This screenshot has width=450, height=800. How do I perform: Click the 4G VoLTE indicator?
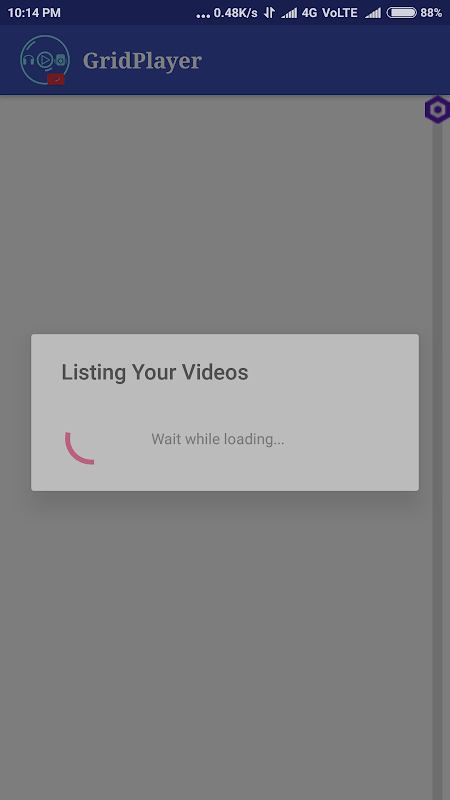(330, 13)
